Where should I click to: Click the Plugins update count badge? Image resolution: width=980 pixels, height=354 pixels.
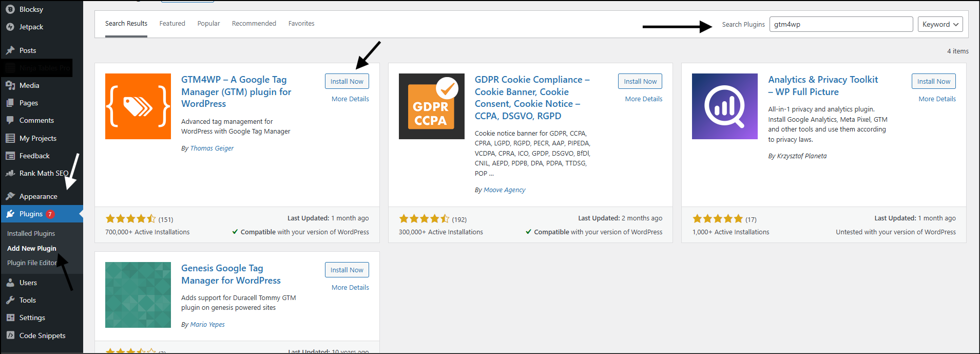[50, 214]
